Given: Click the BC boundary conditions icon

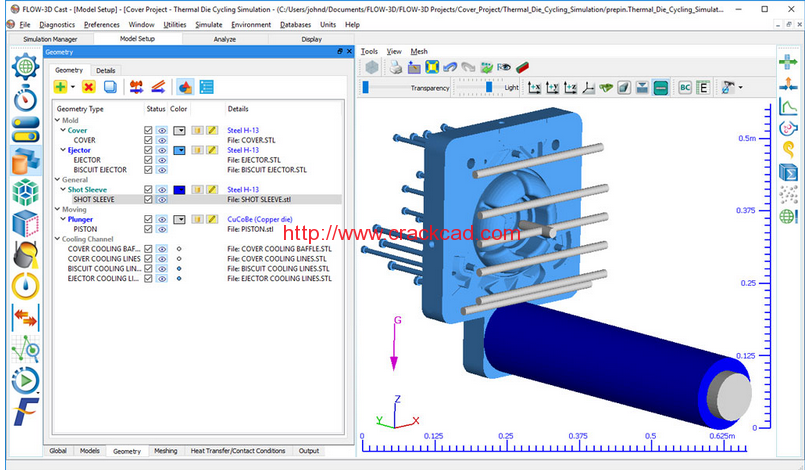Looking at the screenshot, I should [685, 88].
